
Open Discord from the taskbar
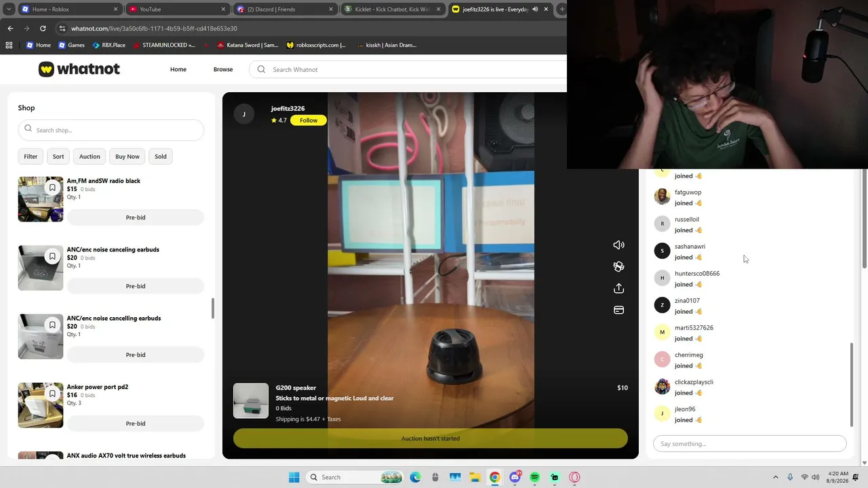pos(515,477)
